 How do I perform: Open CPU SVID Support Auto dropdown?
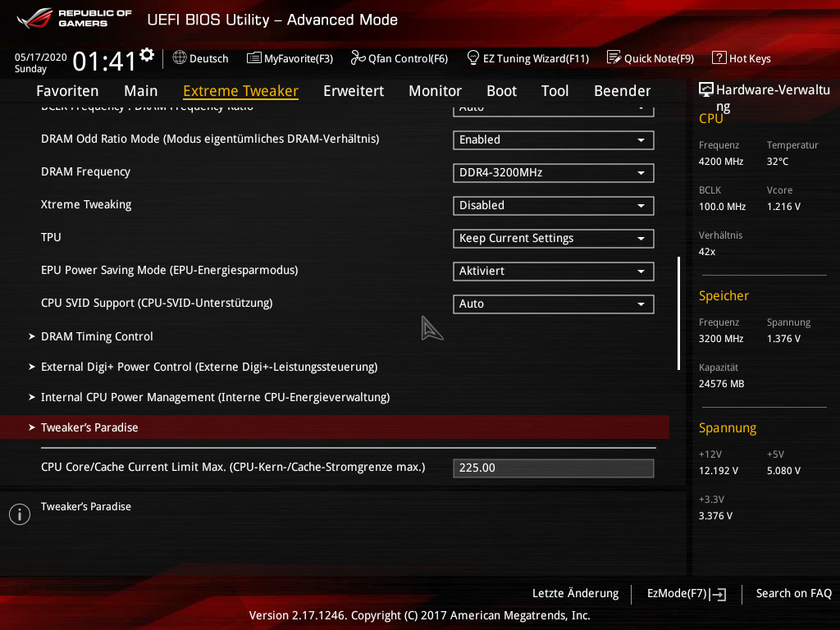pyautogui.click(x=554, y=304)
